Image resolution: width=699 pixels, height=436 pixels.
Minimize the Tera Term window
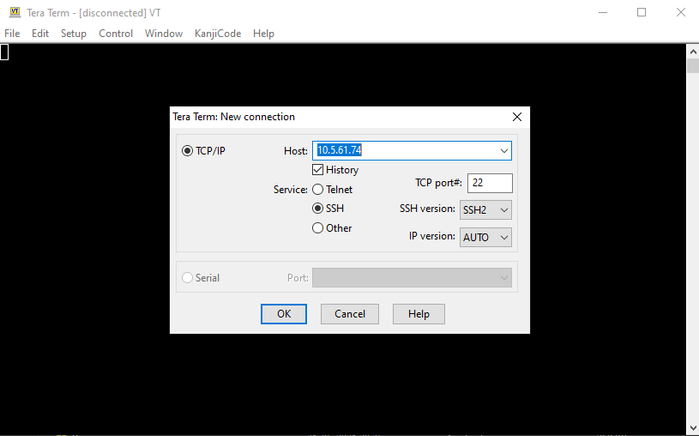tap(603, 12)
